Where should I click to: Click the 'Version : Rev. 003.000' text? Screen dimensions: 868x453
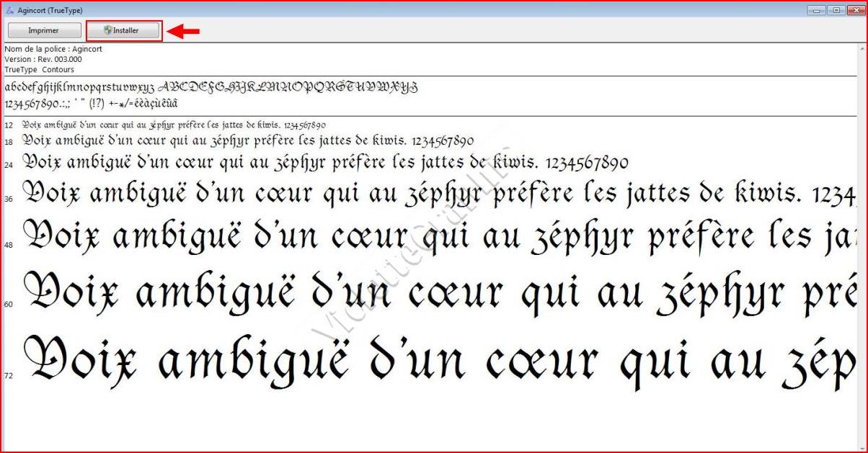[43, 59]
